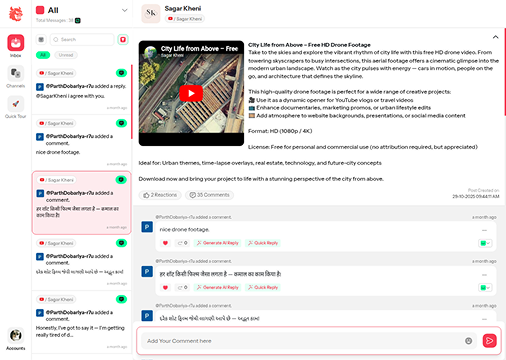Open status dropdown on 'nice drone footage' comment
The height and width of the screenshot is (360, 506).
[x=485, y=243]
